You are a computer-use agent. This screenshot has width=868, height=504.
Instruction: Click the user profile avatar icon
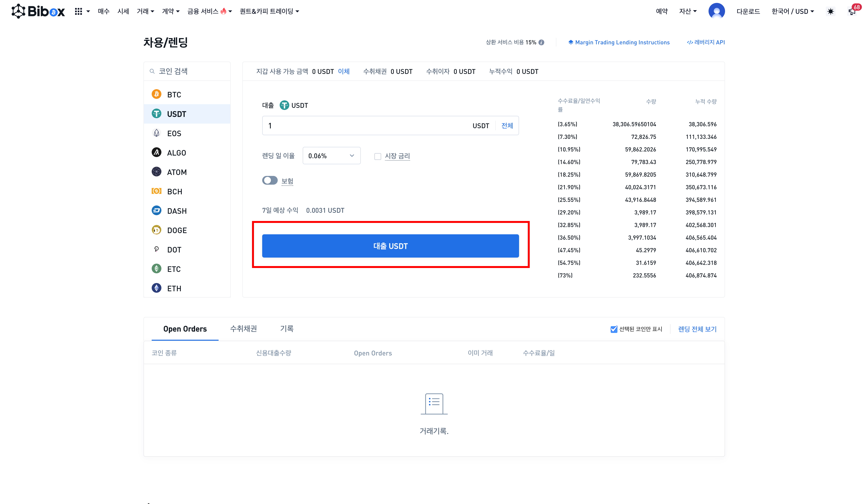click(x=717, y=11)
